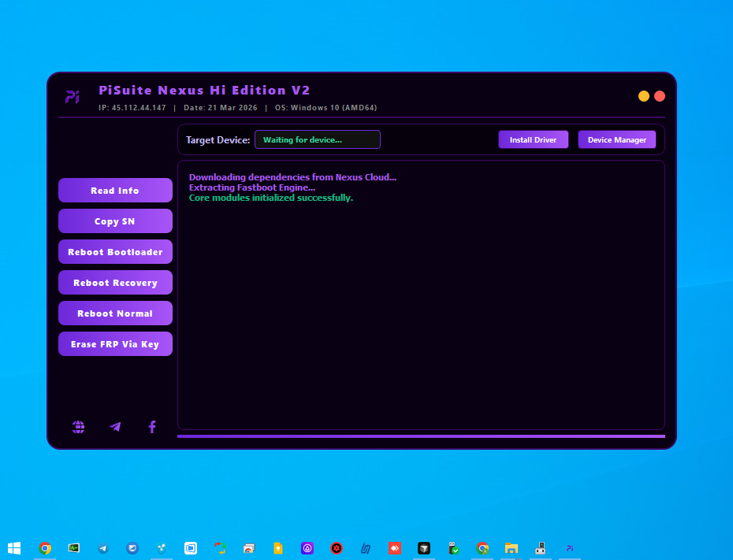This screenshot has height=560, width=733.
Task: Open the website globe icon in the sidebar
Action: [78, 427]
